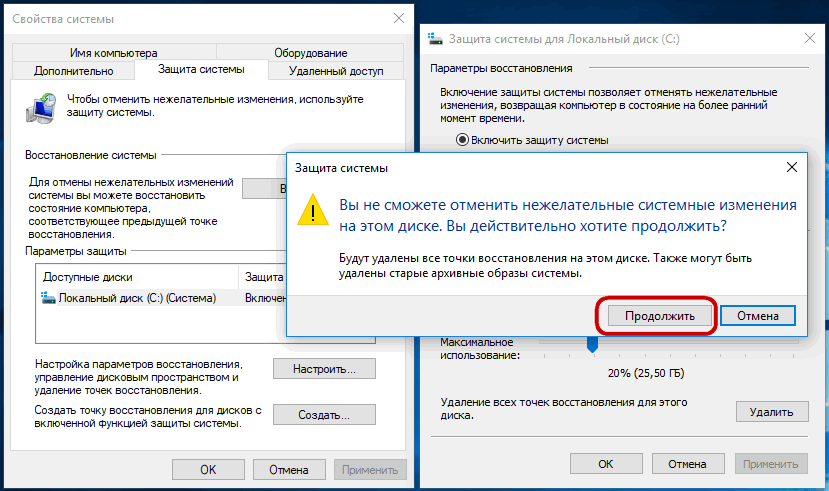The image size is (829, 491).
Task: Click the Максимальное использование slider thumb
Action: [592, 344]
